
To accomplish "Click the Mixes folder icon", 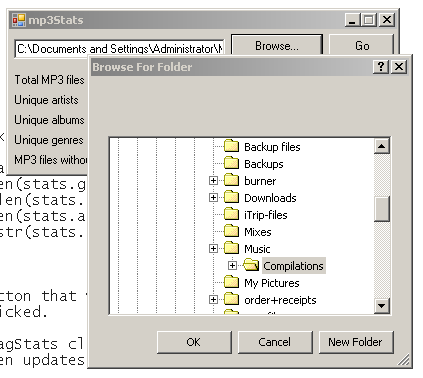I will [231, 231].
